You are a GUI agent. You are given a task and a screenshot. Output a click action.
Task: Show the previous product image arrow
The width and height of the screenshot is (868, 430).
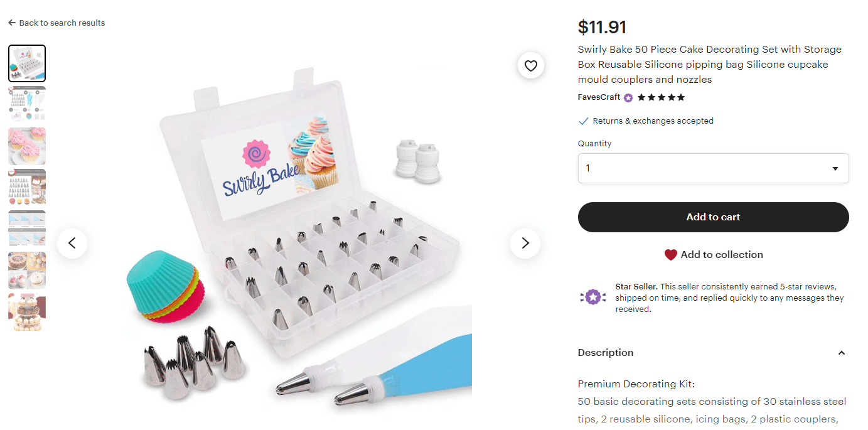pyautogui.click(x=72, y=243)
